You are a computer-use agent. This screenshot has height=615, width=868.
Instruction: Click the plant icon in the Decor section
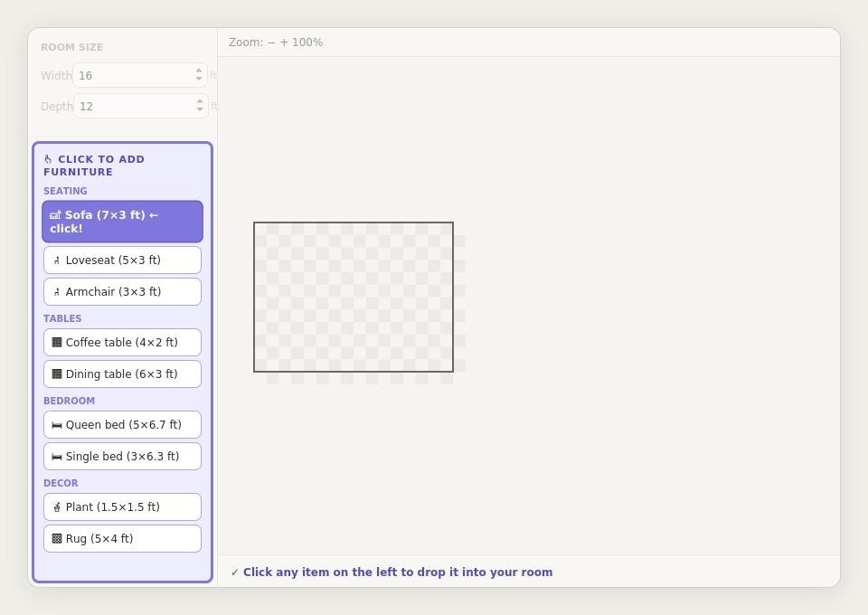coord(57,506)
